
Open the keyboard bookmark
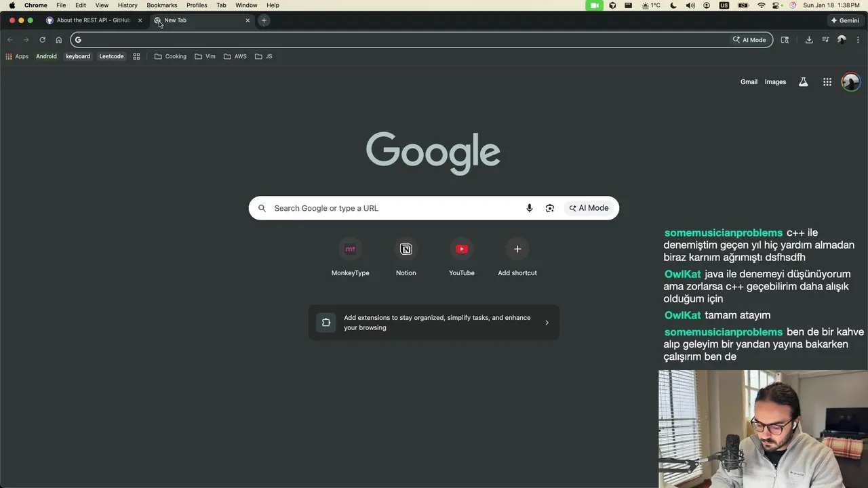coord(78,56)
